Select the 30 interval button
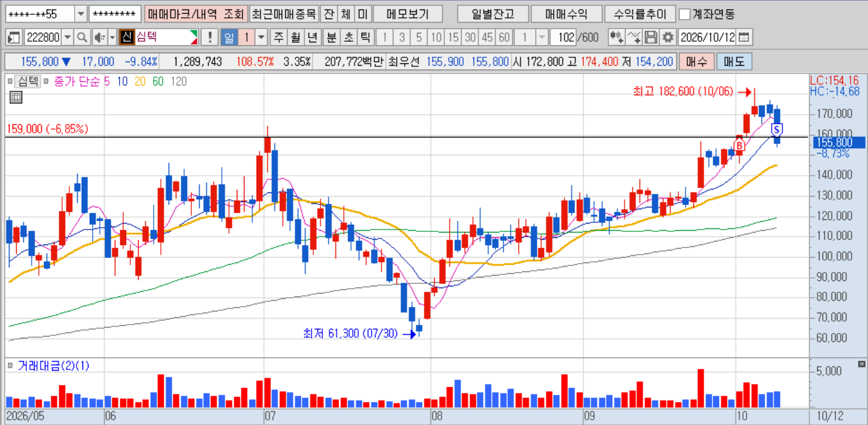 point(470,38)
